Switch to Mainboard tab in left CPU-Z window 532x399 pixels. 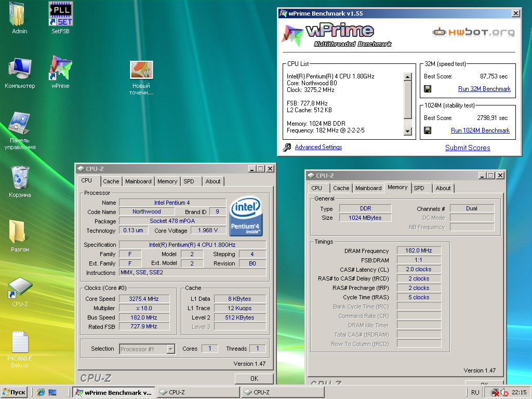point(138,181)
